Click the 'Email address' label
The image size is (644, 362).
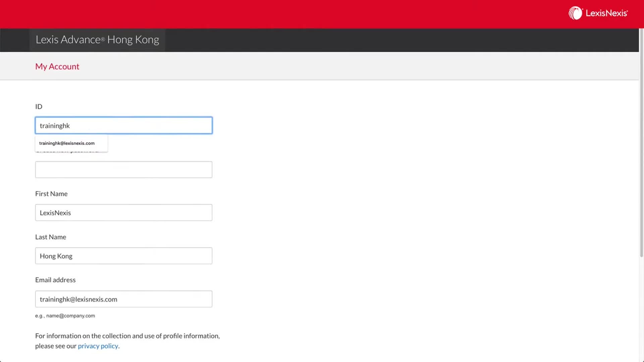[x=55, y=280]
